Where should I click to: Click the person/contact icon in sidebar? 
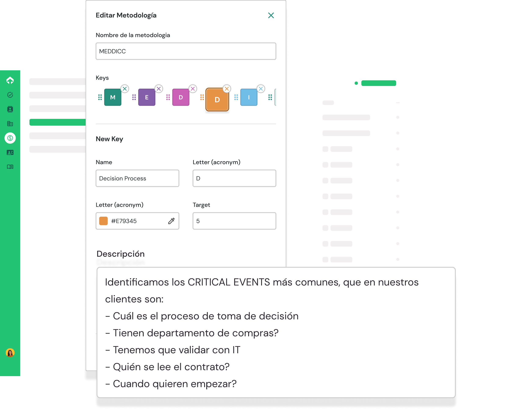pyautogui.click(x=10, y=109)
